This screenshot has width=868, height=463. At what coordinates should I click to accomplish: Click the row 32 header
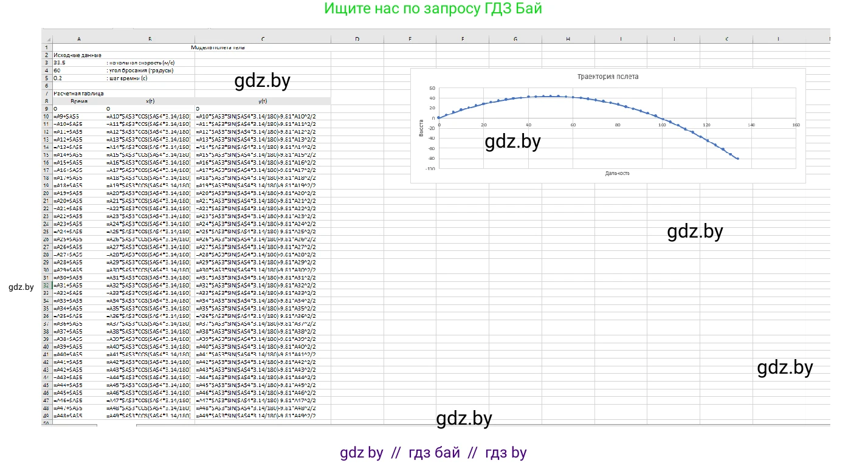coord(46,285)
